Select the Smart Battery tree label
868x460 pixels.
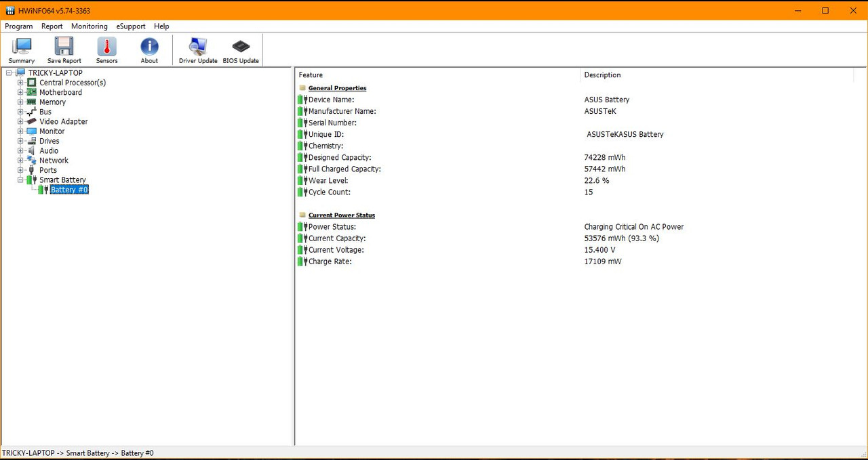(x=62, y=180)
